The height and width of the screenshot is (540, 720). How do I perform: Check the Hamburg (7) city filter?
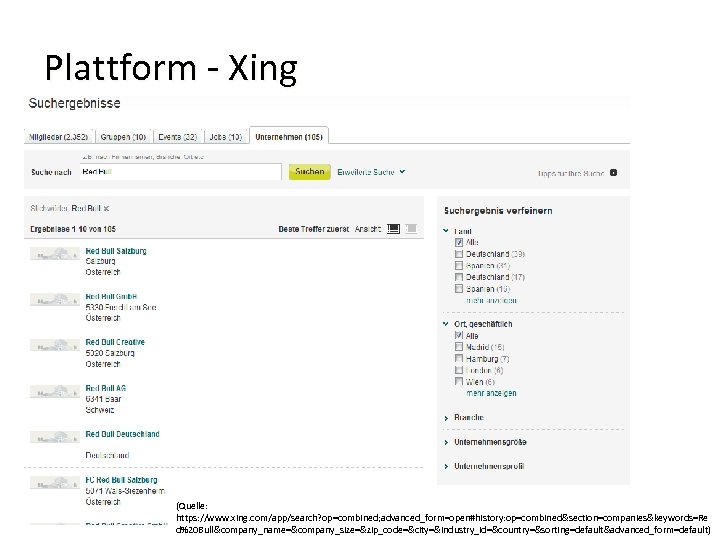coord(459,359)
